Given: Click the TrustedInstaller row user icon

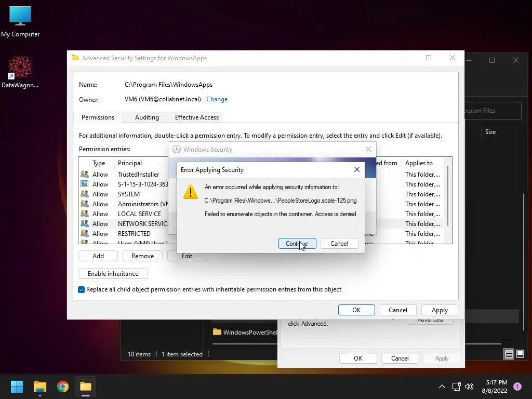Looking at the screenshot, I should pyautogui.click(x=85, y=175).
